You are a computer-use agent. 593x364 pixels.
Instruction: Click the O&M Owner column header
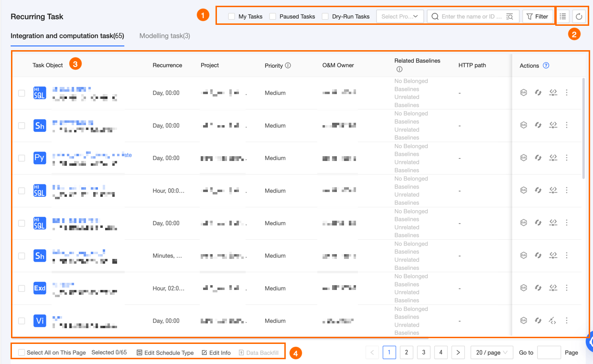pyautogui.click(x=338, y=65)
